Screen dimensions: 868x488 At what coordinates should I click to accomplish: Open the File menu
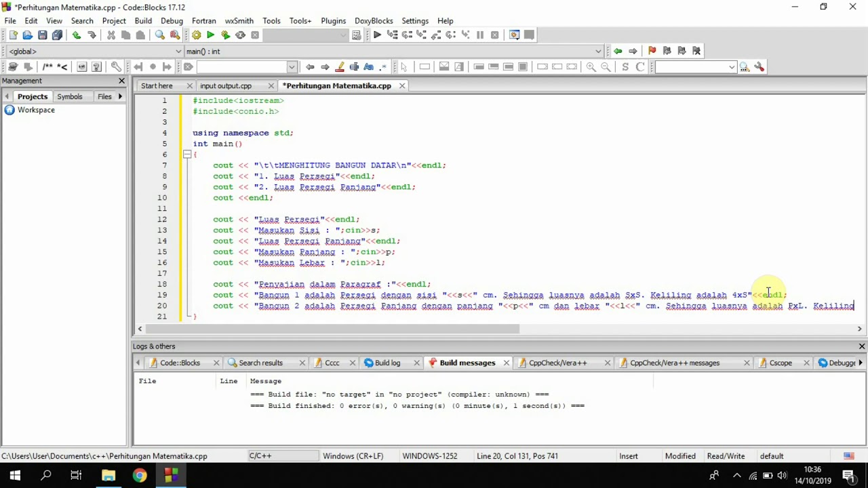10,21
